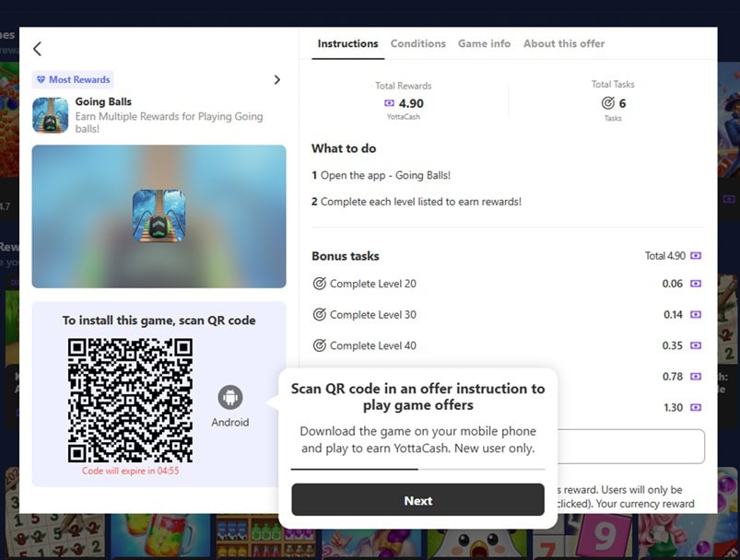Screen dimensions: 740x560
Task: Select the Android platform icon
Action: [x=230, y=397]
